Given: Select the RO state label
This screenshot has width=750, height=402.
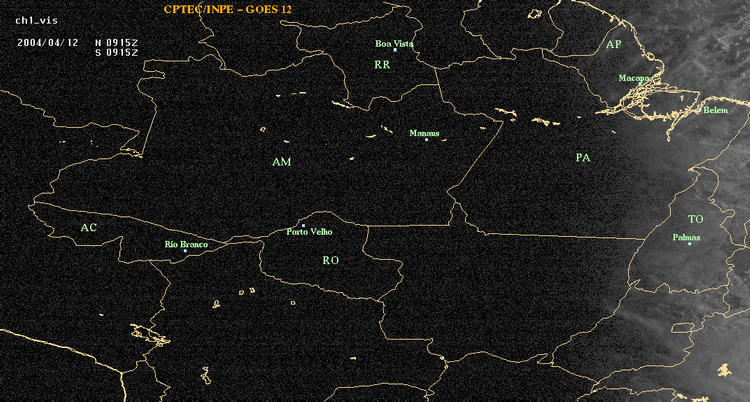Looking at the screenshot, I should point(331,260).
